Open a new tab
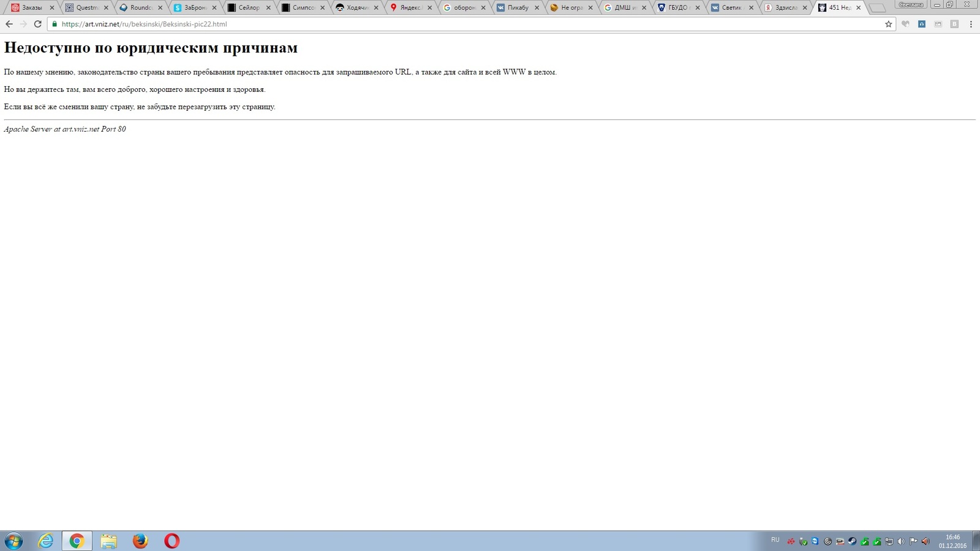This screenshot has height=551, width=980. (x=877, y=8)
